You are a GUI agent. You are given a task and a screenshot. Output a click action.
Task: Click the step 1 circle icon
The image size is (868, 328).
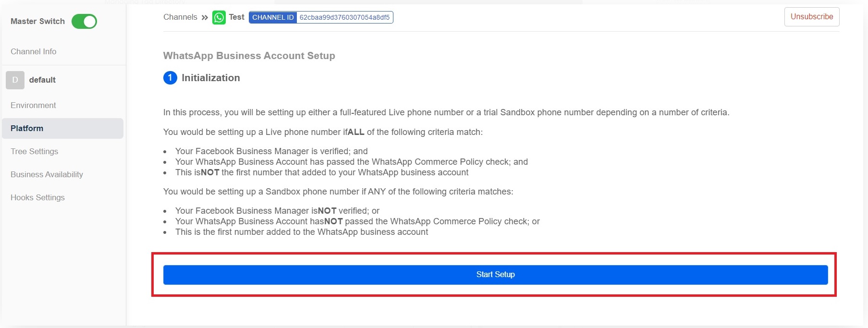(x=170, y=78)
